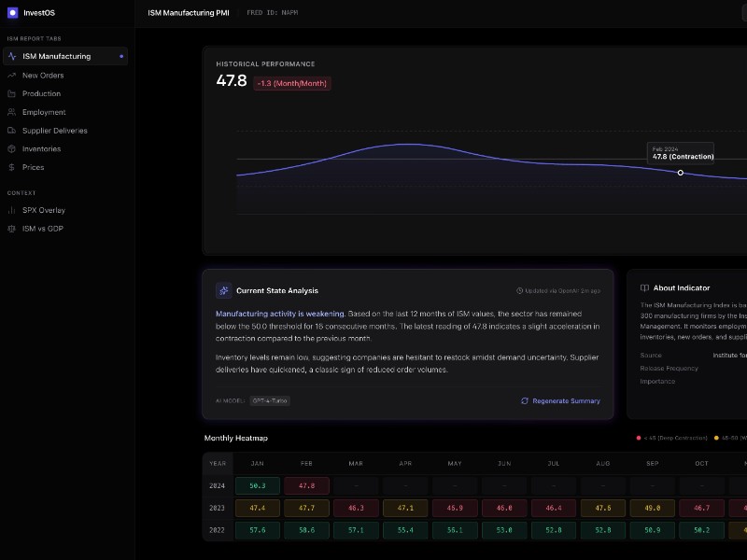The image size is (747, 560).
Task: Click the book icon next to About Indicator
Action: [x=644, y=288]
